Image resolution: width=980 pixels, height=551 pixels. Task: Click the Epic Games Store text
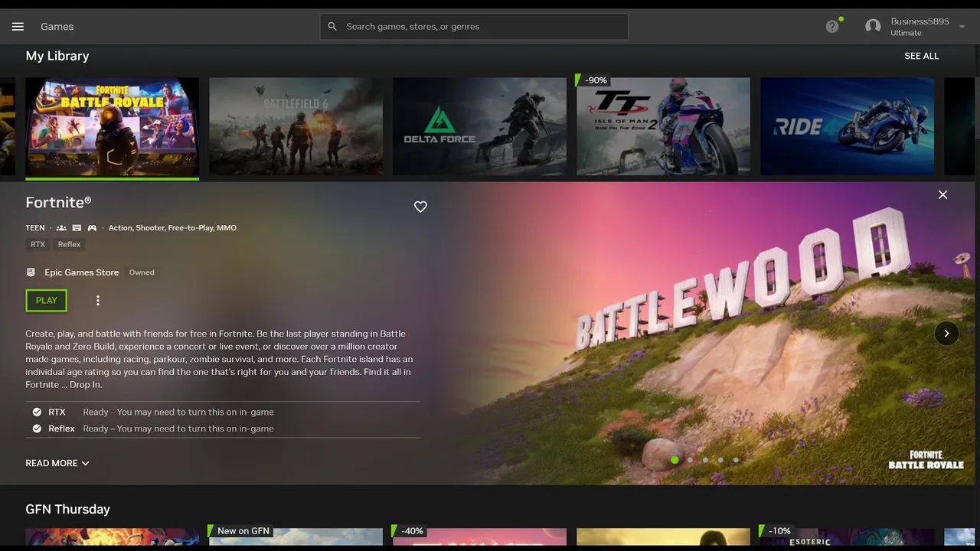(x=82, y=272)
